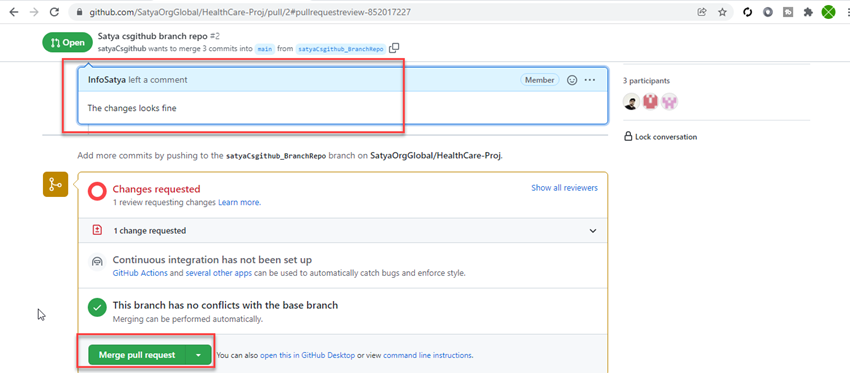The width and height of the screenshot is (850, 373).
Task: Open Learn more link about review
Action: pos(239,202)
